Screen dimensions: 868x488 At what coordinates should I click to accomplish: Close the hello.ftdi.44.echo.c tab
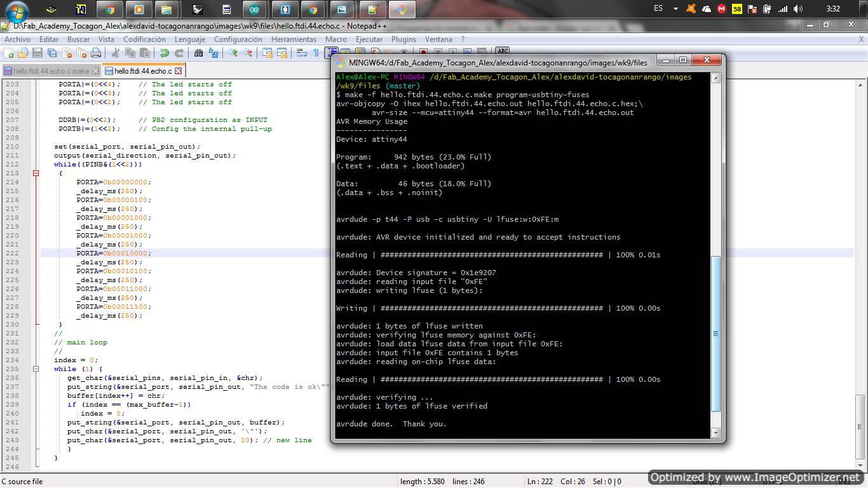[x=179, y=71]
